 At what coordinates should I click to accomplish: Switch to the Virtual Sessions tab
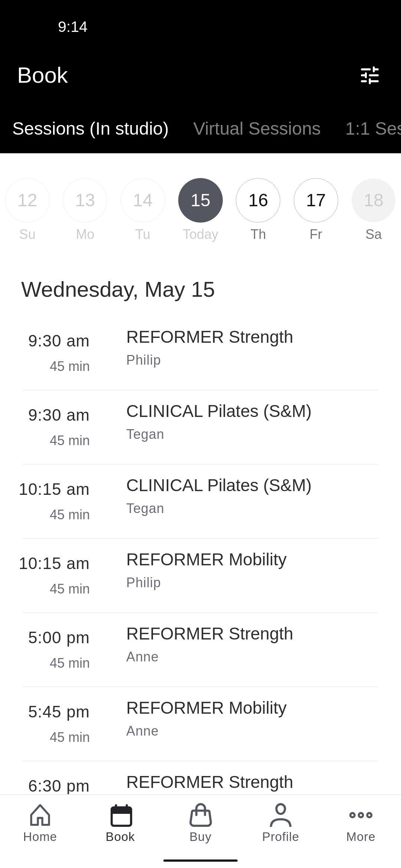coord(257,129)
